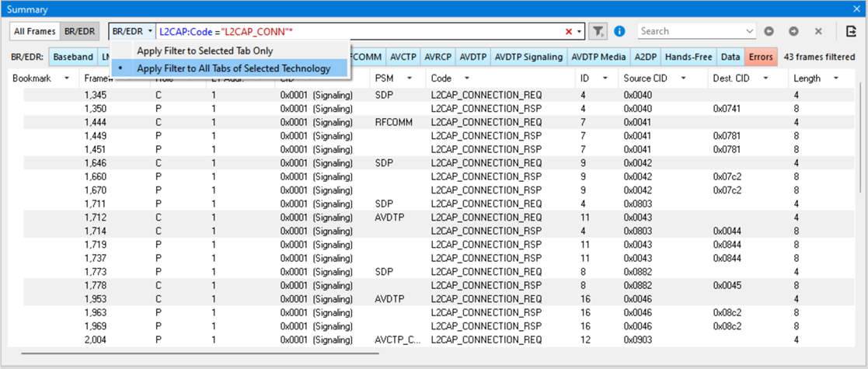This screenshot has width=868, height=369.
Task: Click Dest. CID 0x0741
Action: click(727, 109)
